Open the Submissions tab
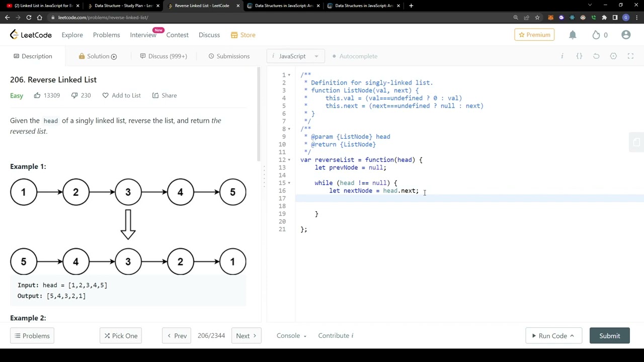Screen dimensions: 644x362 tap(229, 56)
